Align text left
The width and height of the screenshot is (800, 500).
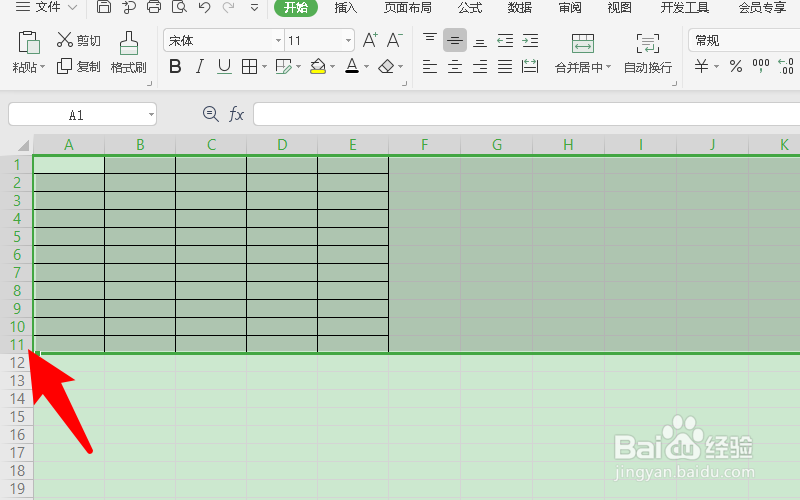(430, 66)
